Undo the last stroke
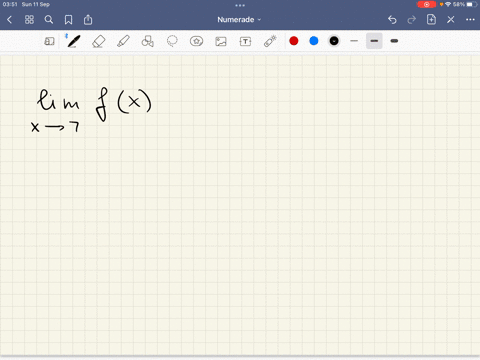This screenshot has width=480, height=360. tap(392, 20)
